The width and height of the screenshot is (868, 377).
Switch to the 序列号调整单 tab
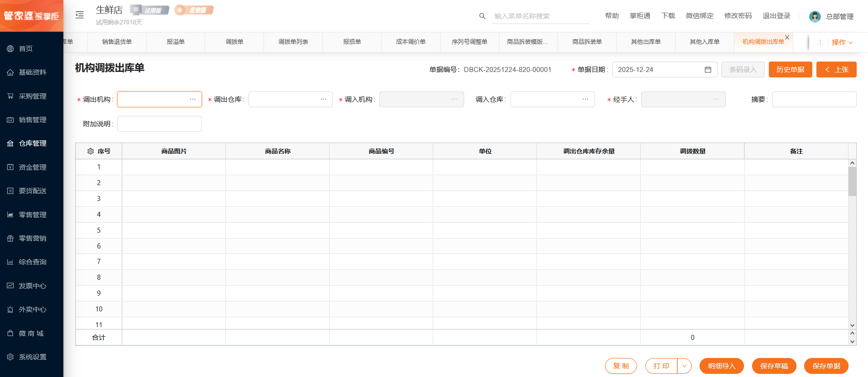(x=470, y=42)
